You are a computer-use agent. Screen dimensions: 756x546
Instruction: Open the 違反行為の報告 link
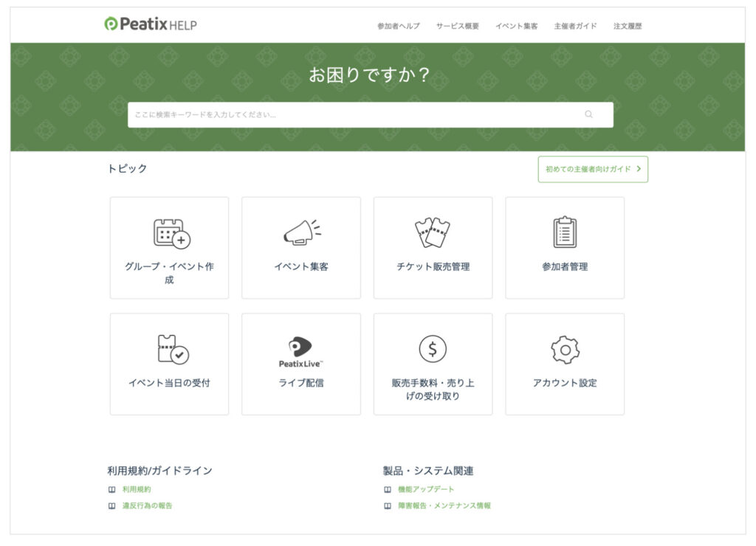click(147, 505)
